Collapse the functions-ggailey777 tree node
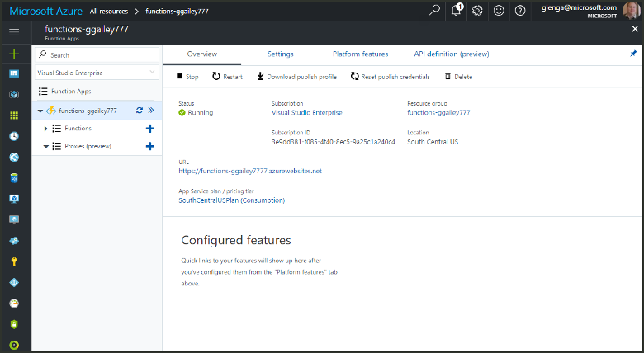The width and height of the screenshot is (644, 353). (x=40, y=111)
